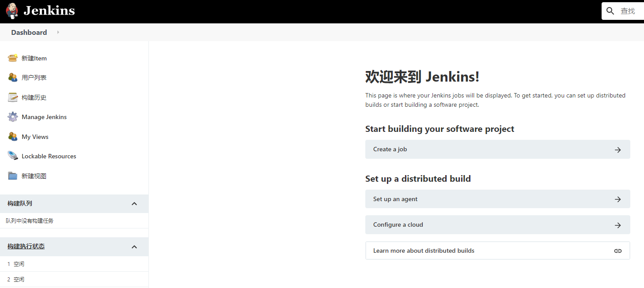644x288 pixels.
Task: Click the Create a job button
Action: coord(498,150)
